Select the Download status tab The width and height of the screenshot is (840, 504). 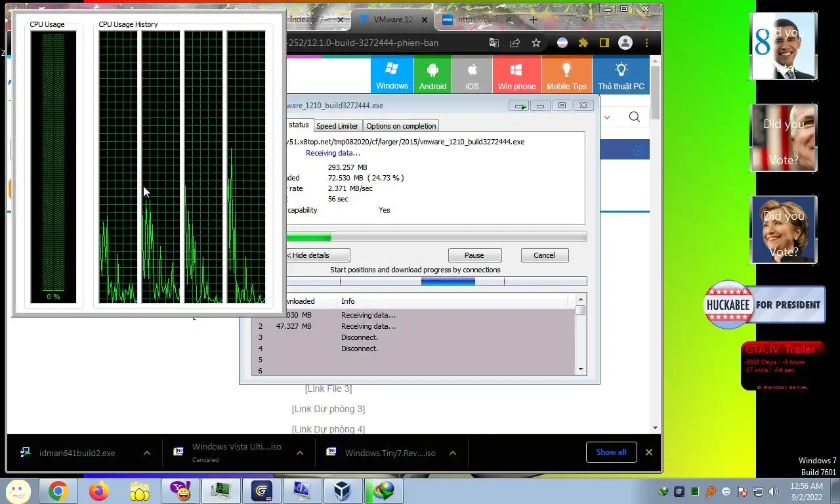(299, 125)
